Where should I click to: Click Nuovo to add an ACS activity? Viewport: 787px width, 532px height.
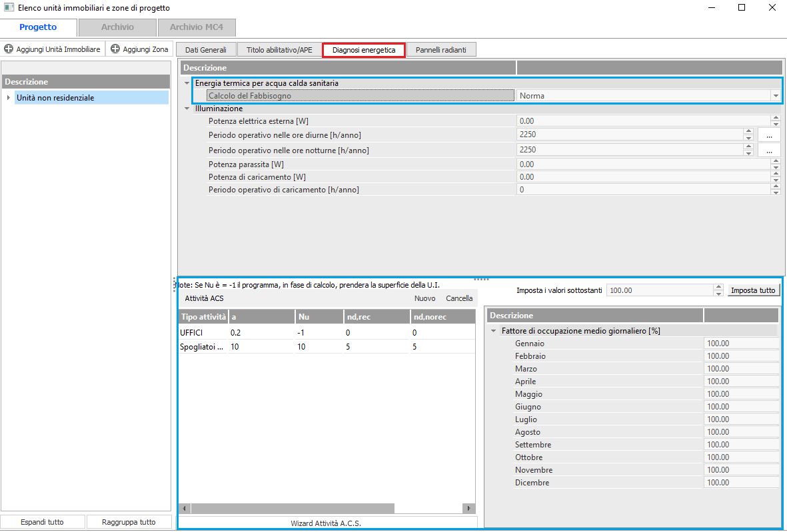[x=424, y=298]
